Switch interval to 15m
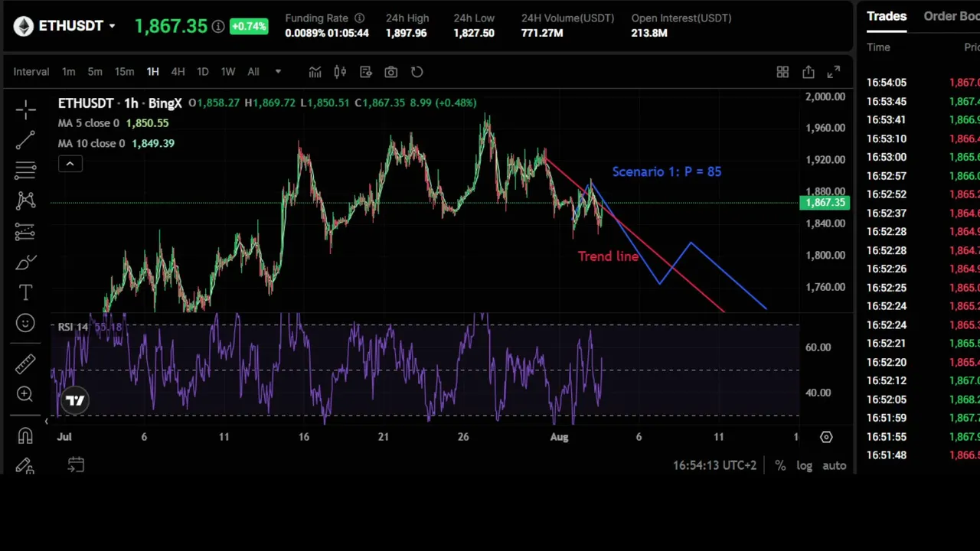The height and width of the screenshot is (551, 980). 124,72
